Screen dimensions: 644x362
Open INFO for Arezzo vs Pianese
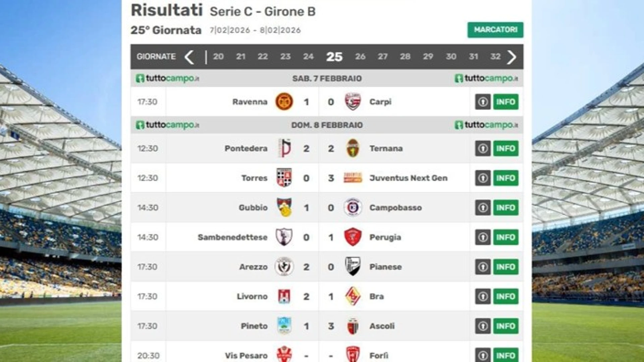pyautogui.click(x=505, y=267)
